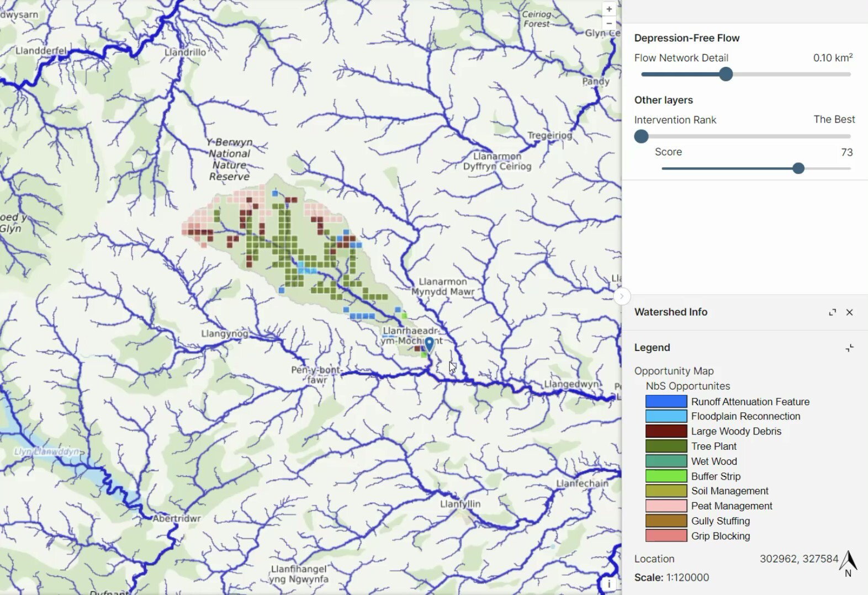Click the Score value 73
Viewport: 868px width, 595px height.
point(847,152)
